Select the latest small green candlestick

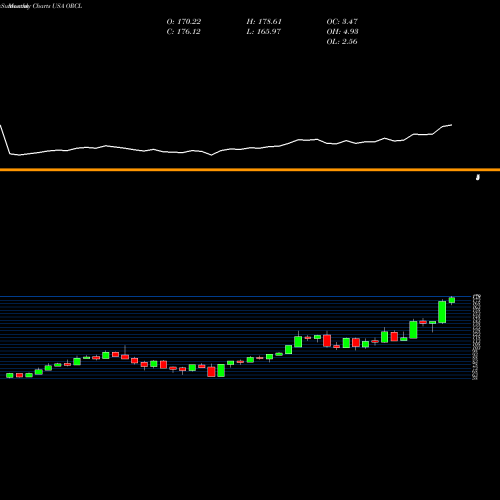(452, 300)
